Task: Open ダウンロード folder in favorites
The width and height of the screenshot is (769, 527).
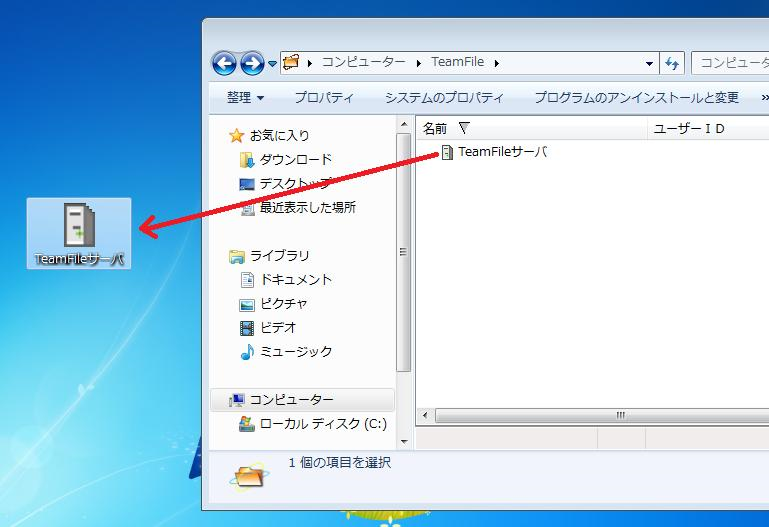Action: (x=295, y=160)
